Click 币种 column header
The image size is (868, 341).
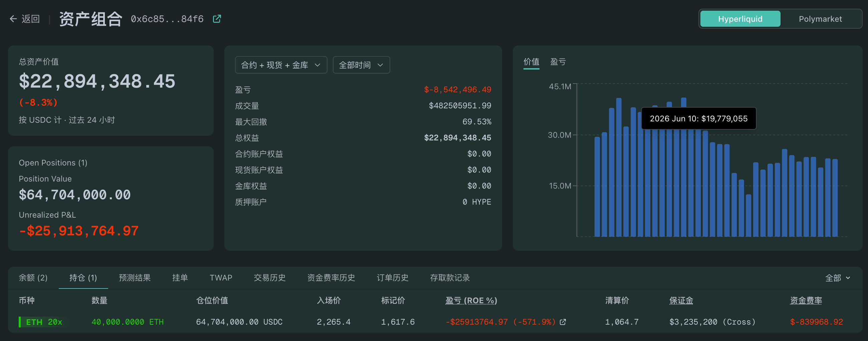(27, 301)
